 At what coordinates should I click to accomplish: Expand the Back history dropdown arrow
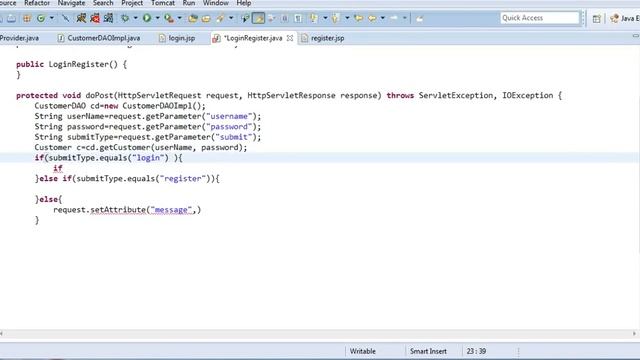click(382, 18)
